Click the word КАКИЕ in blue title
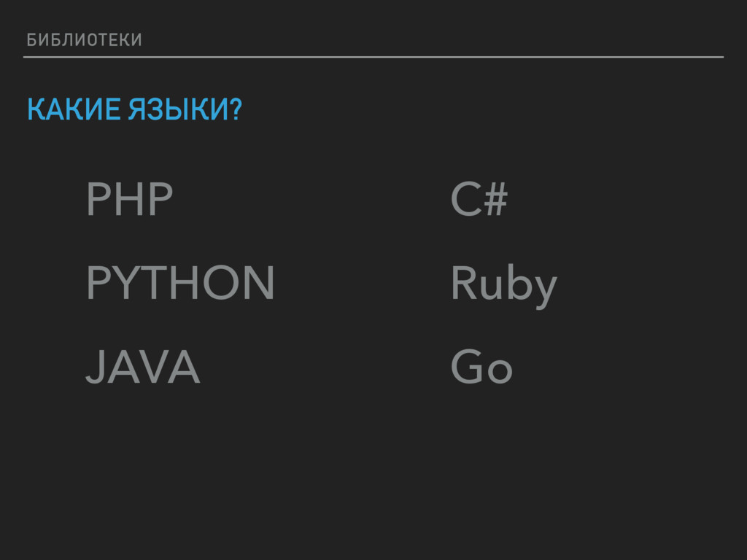The width and height of the screenshot is (747, 560). [x=74, y=109]
